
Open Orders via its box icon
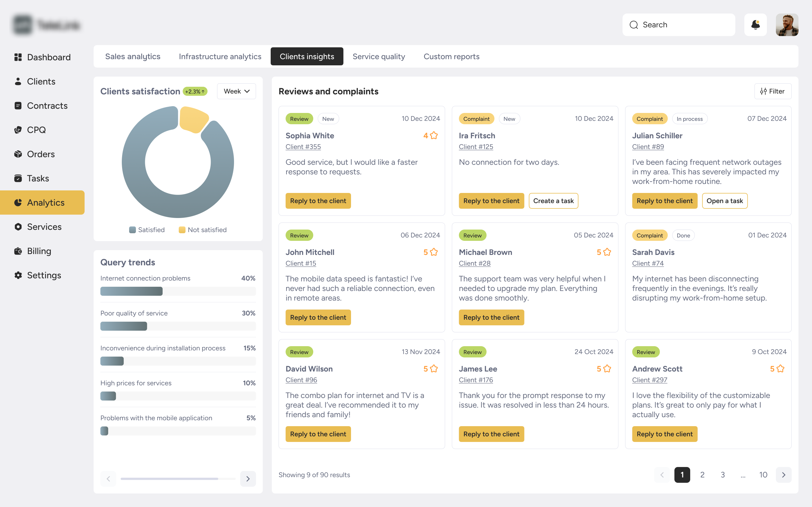[x=18, y=154]
